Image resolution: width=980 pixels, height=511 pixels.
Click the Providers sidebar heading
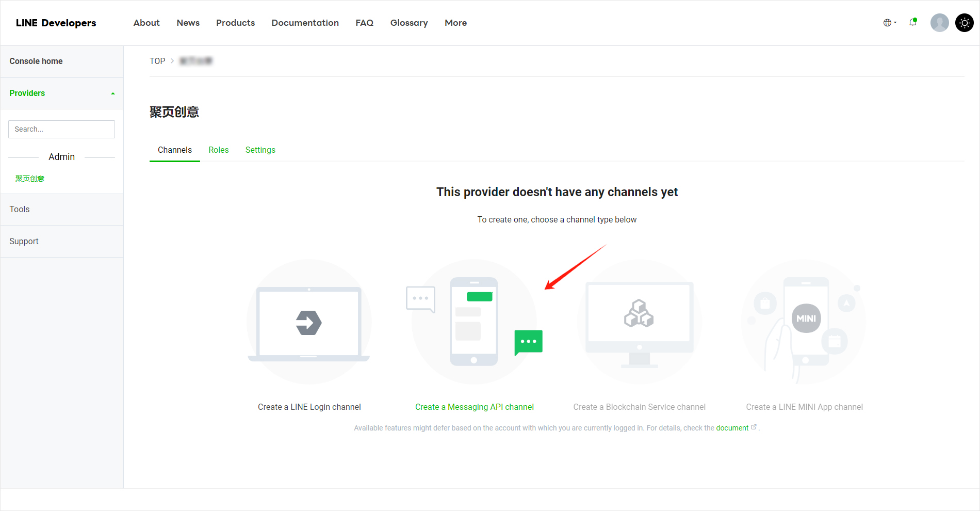pos(27,93)
